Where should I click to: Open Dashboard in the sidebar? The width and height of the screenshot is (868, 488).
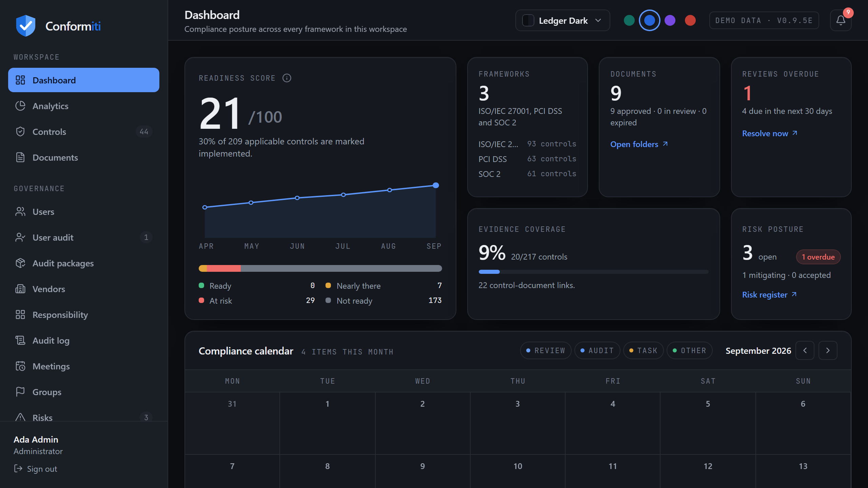(x=84, y=80)
